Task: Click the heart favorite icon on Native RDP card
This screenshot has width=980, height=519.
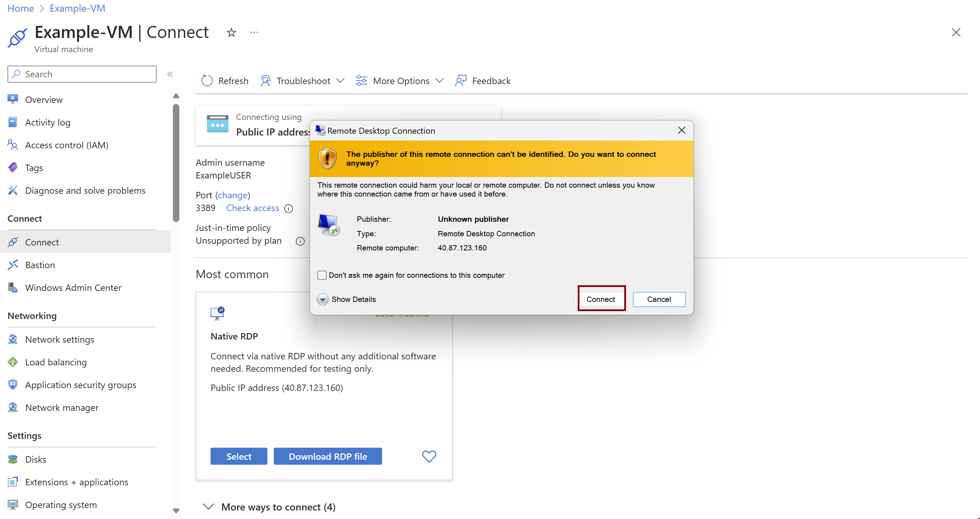Action: coord(429,456)
